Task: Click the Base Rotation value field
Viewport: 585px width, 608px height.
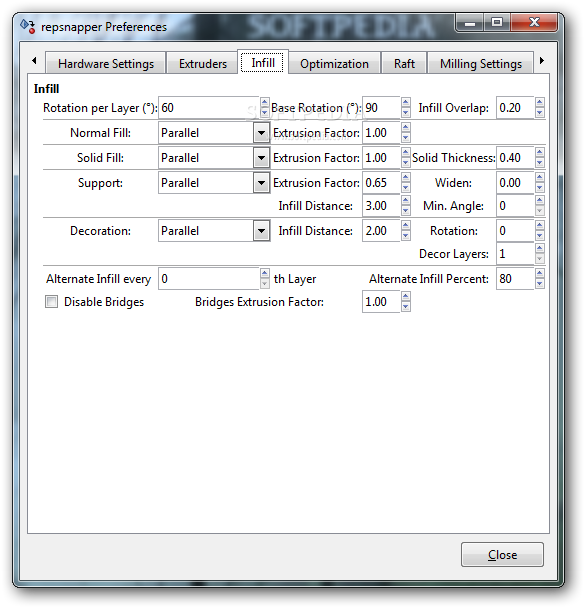Action: (381, 107)
